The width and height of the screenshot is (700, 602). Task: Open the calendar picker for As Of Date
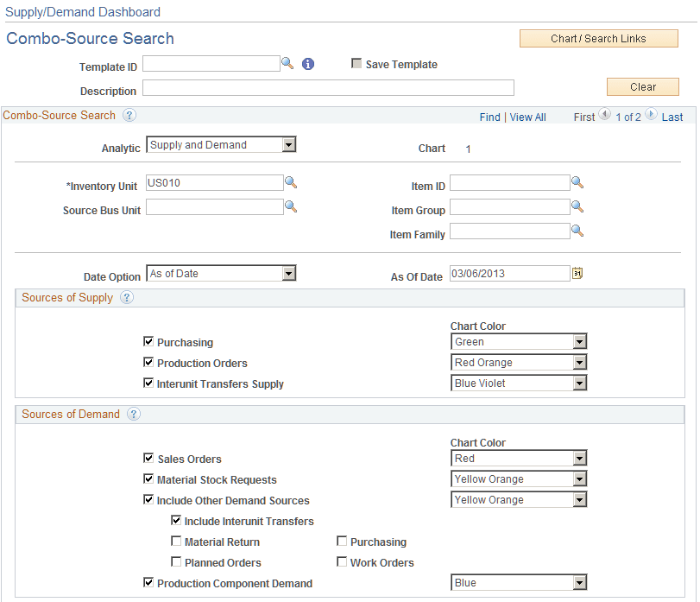point(577,273)
